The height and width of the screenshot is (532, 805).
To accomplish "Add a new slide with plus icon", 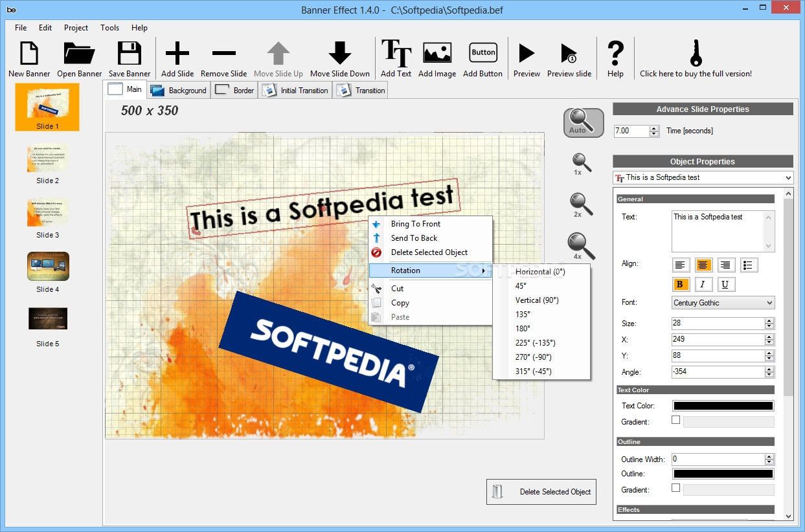I will click(x=177, y=53).
